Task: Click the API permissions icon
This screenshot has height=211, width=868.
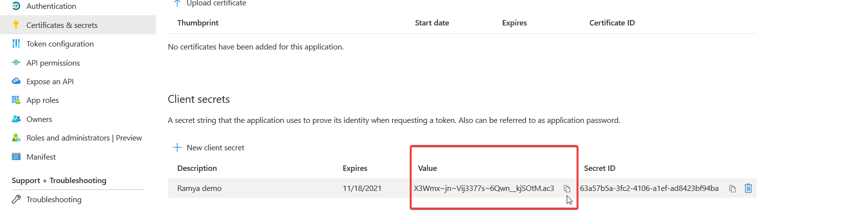Action: pyautogui.click(x=16, y=63)
